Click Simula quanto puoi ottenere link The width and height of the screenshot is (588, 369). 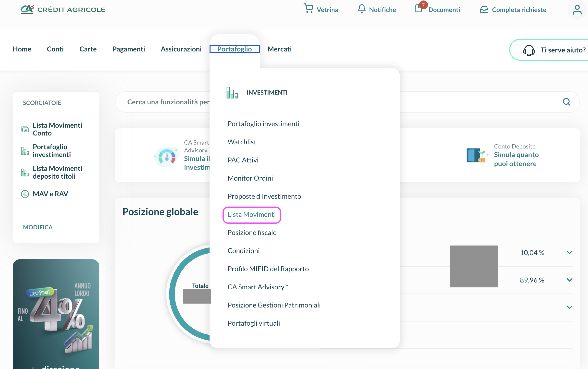(x=516, y=159)
